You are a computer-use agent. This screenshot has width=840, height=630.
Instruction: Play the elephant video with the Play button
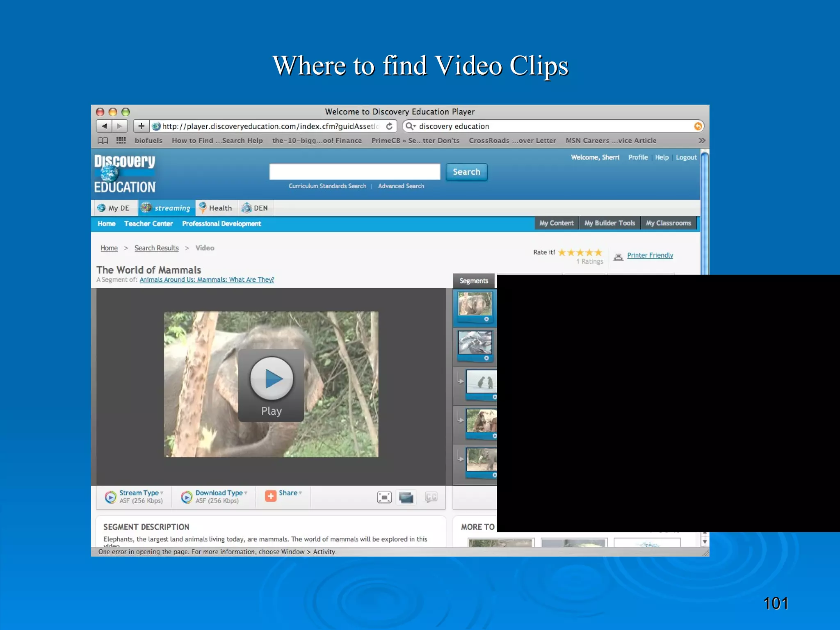272,386
